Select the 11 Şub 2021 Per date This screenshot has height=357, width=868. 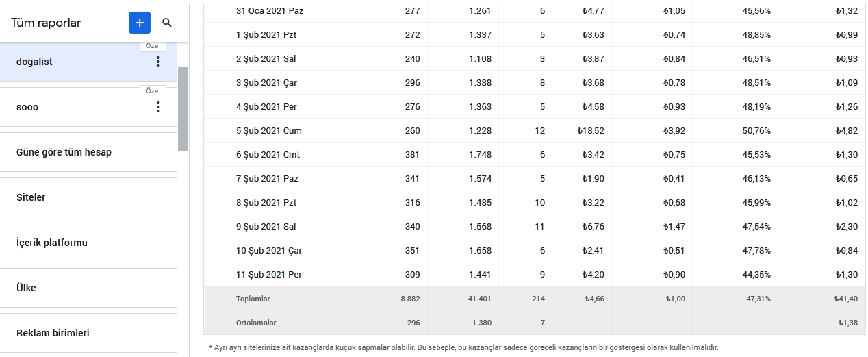(x=269, y=275)
